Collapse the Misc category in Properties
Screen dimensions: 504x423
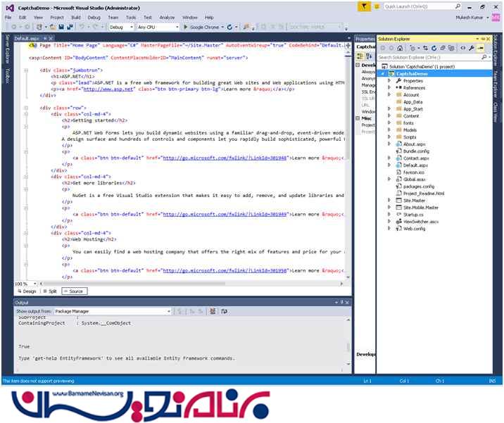[x=358, y=118]
